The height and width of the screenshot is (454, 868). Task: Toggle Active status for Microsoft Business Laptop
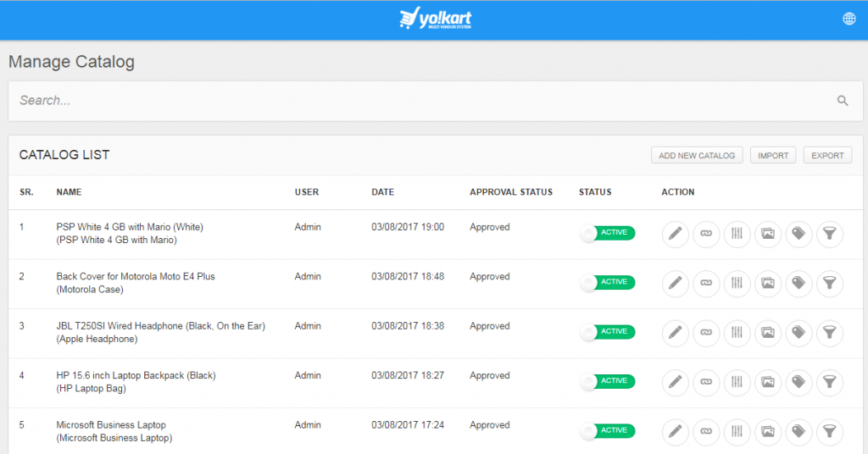[x=607, y=431]
